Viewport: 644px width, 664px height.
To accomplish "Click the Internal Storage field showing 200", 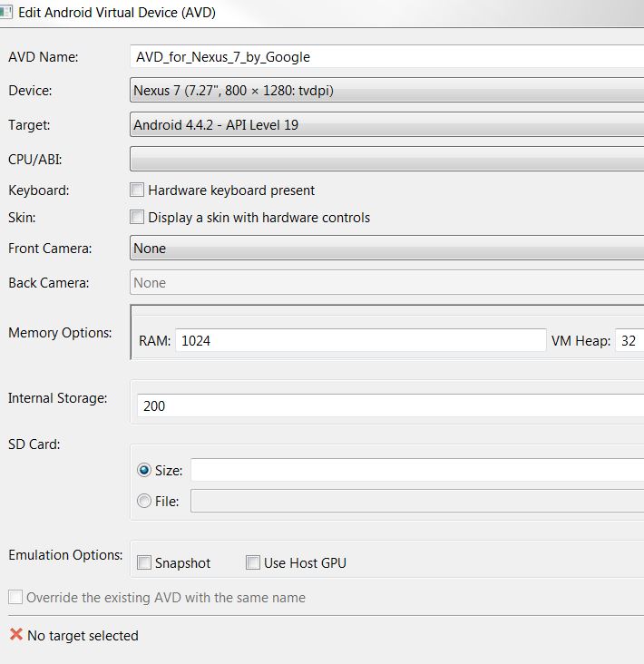I will [390, 405].
